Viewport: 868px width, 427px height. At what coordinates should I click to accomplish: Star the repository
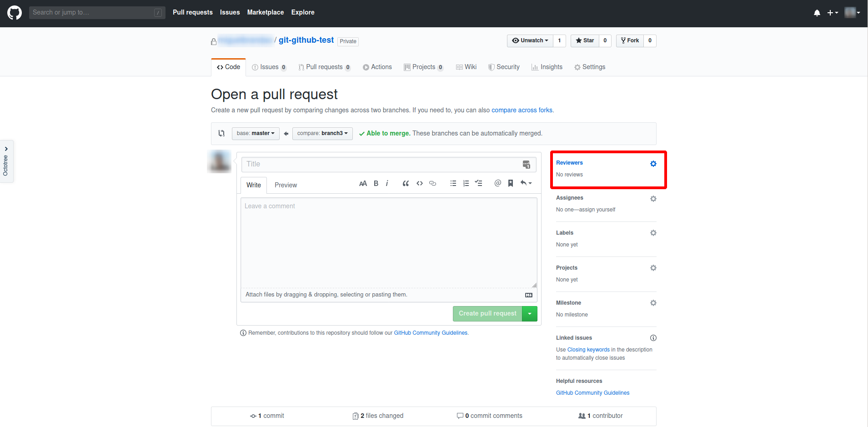pyautogui.click(x=585, y=40)
